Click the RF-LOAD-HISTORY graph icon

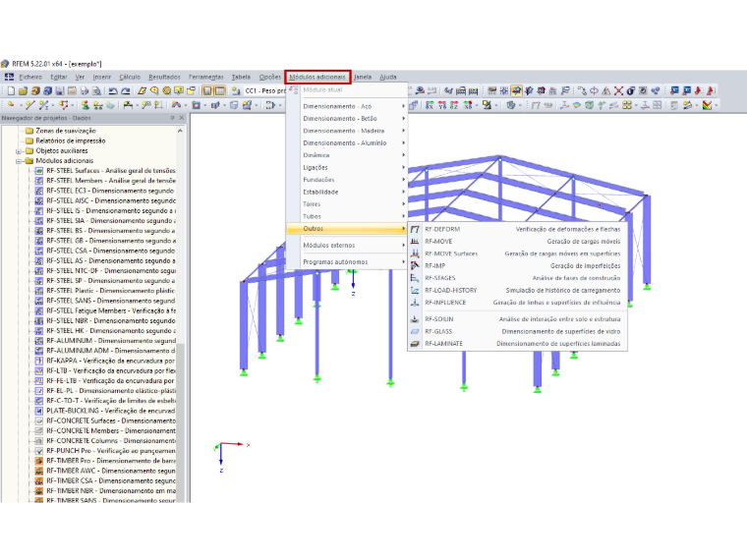click(415, 290)
